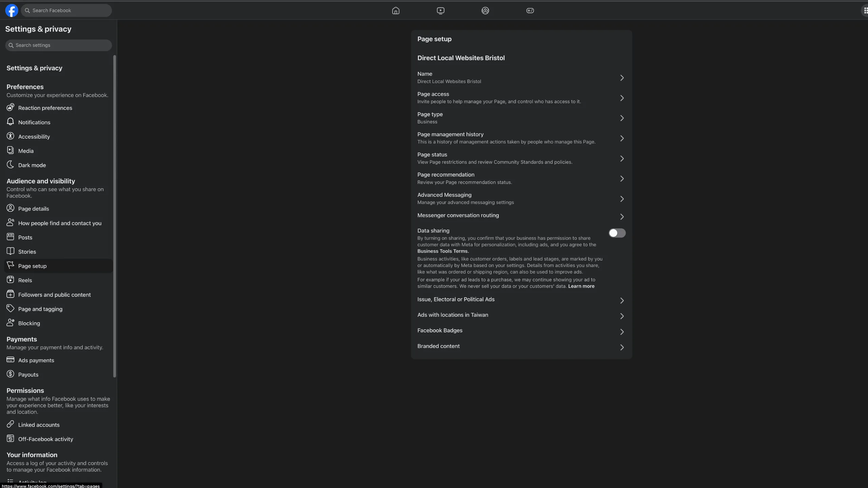868x488 pixels.
Task: Expand the Page management history chevron
Action: click(622, 138)
